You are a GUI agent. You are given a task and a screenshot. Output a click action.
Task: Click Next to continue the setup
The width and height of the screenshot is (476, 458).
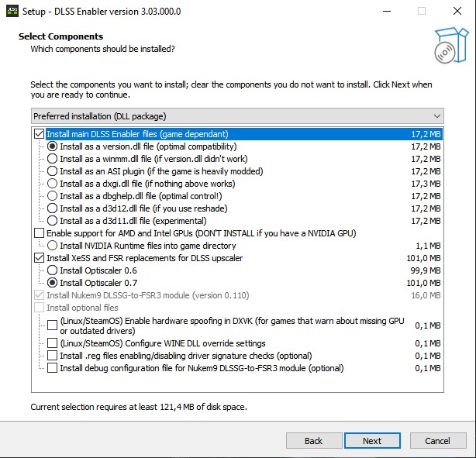tap(372, 441)
